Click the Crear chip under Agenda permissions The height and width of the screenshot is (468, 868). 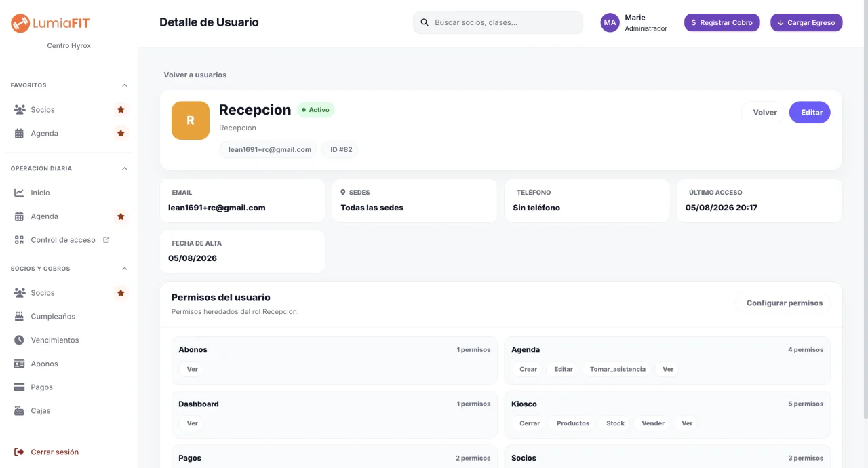[528, 369]
